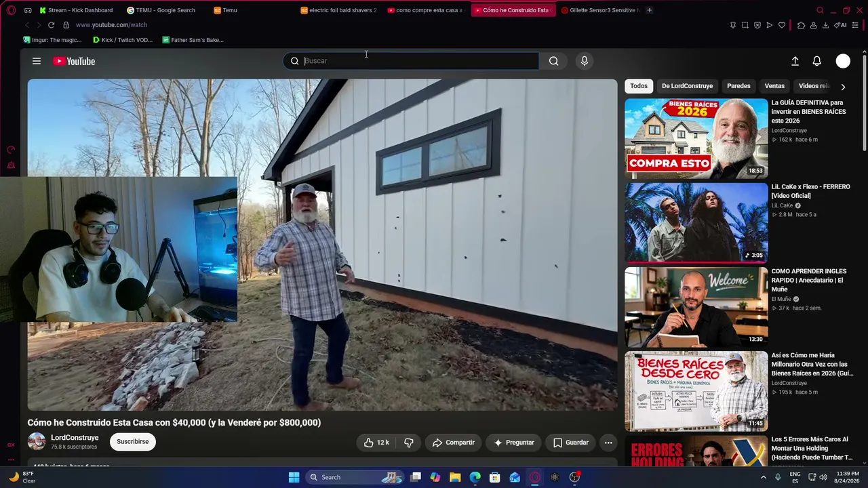Select the De LordConstruye filter chip
Image resolution: width=868 pixels, height=488 pixels.
[687, 86]
